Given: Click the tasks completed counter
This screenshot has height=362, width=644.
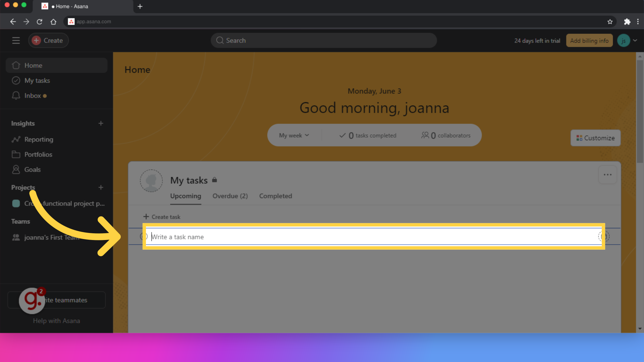Looking at the screenshot, I should tap(368, 135).
